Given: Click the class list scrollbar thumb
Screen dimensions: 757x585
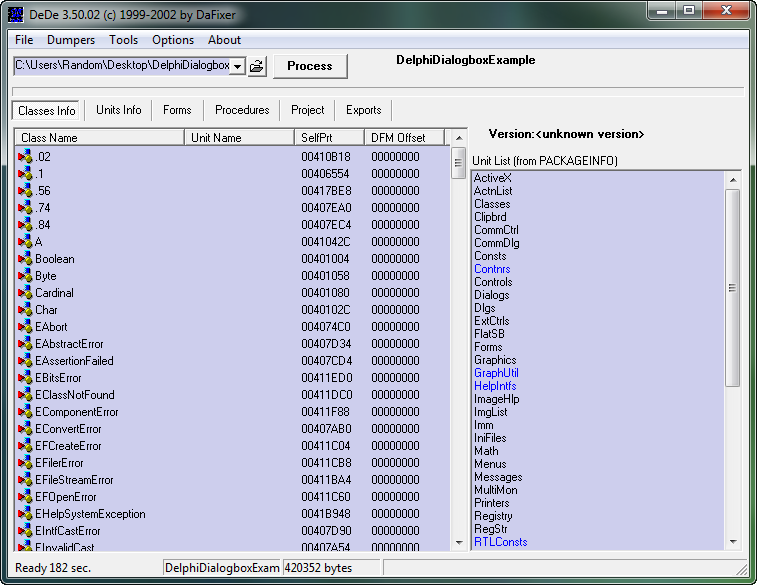Looking at the screenshot, I should [x=459, y=163].
